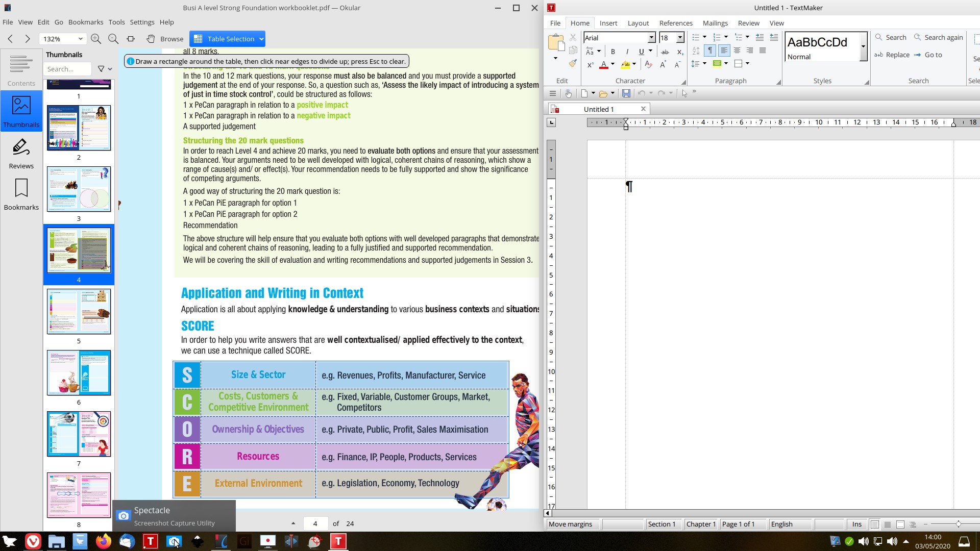Toggle formatting marks pilcrow button
This screenshot has width=980, height=551.
710,51
